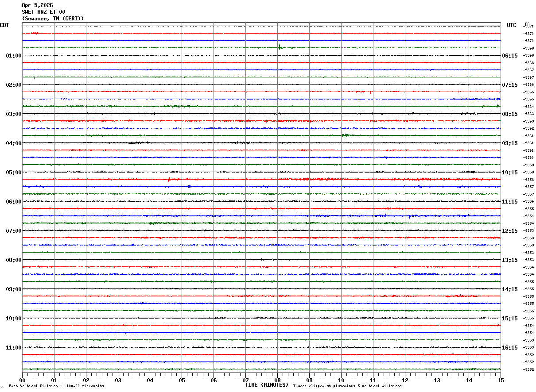This screenshot has height=392, width=536.
Task: Select the Each Vertical Division 100.00 microvolts note
Action: click(x=56, y=386)
